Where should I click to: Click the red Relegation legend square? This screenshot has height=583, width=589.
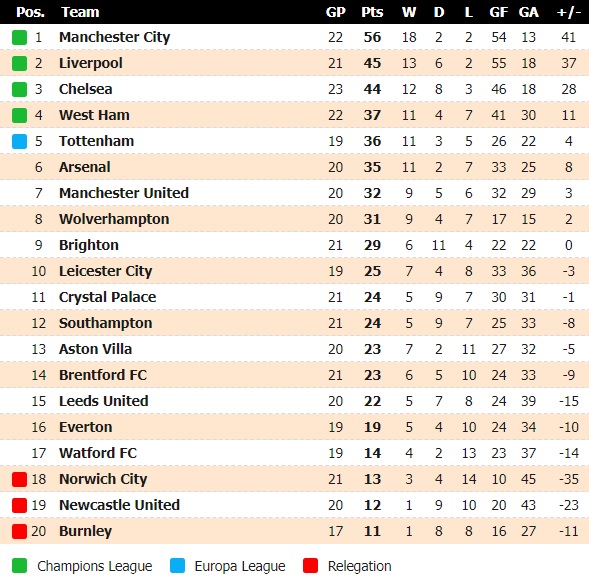310,565
